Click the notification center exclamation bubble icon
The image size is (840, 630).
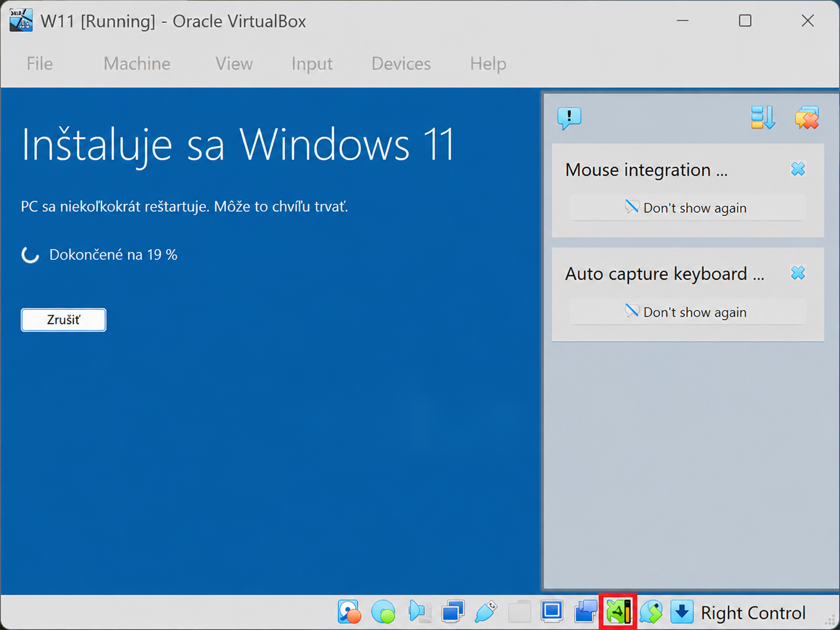(x=569, y=118)
